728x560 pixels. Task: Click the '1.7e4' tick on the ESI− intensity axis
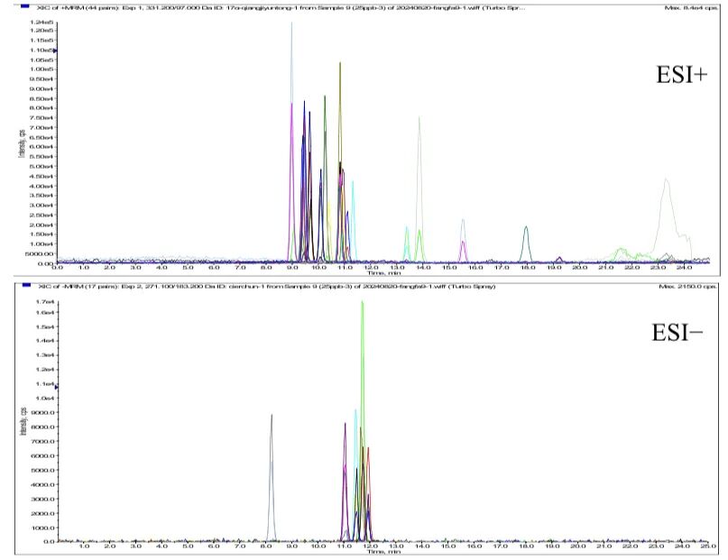pos(47,302)
